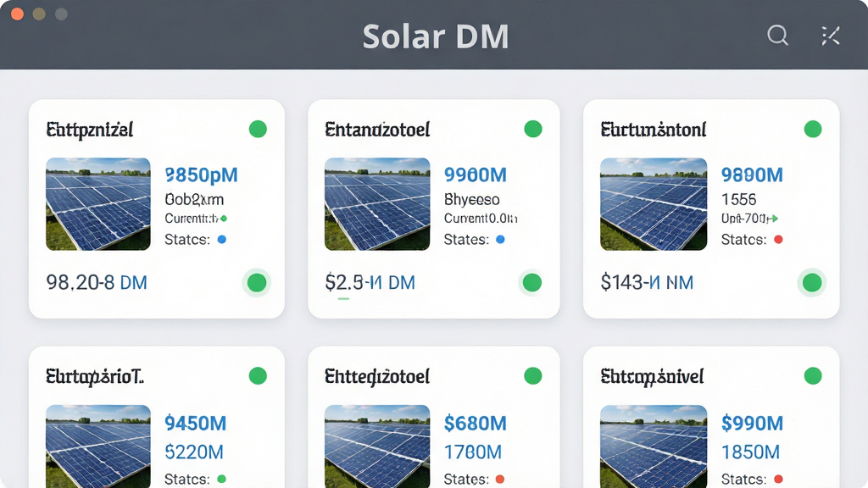Click the 98.20-8 DM total
This screenshot has width=868, height=488.
[x=97, y=283]
